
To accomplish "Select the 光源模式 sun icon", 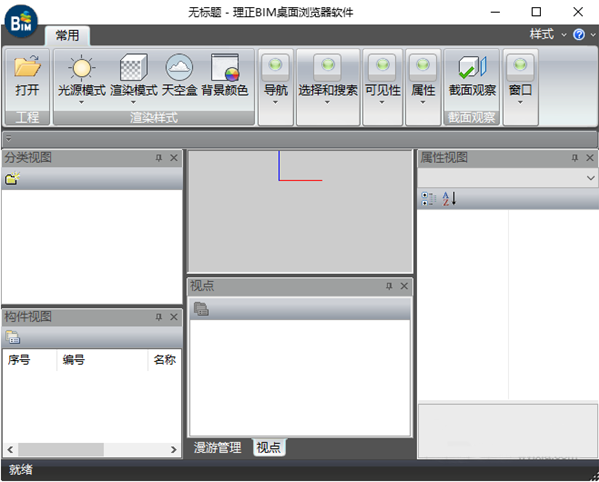I will (x=81, y=68).
